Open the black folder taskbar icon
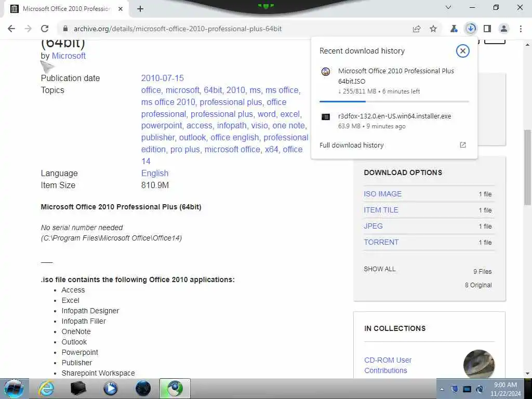 tap(78, 389)
